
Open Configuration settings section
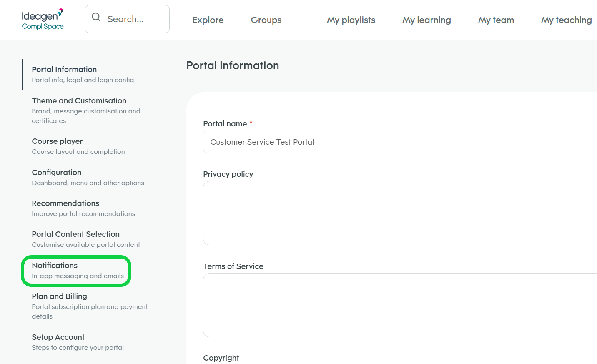(88, 177)
